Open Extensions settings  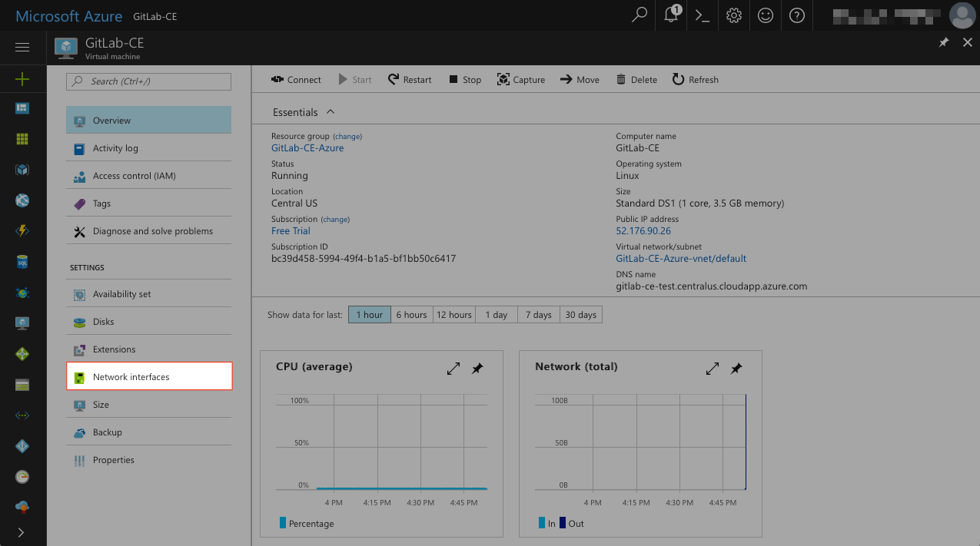pos(149,349)
